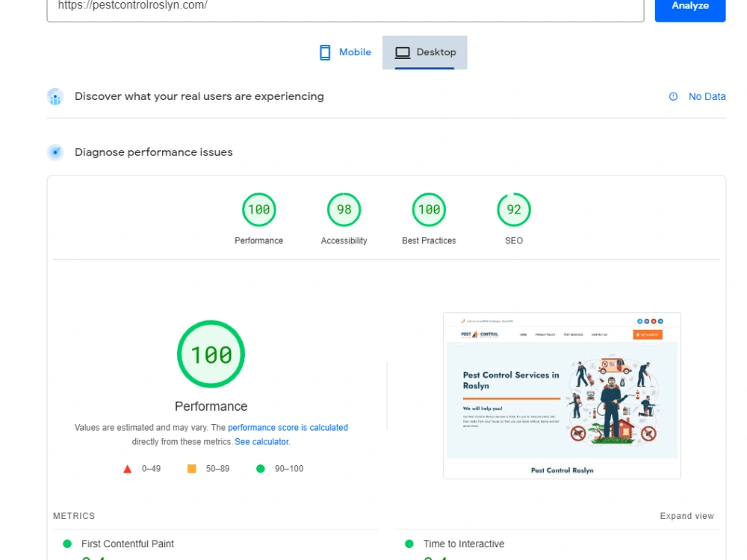Open the 'See calculator' link
The image size is (747, 560).
click(263, 441)
